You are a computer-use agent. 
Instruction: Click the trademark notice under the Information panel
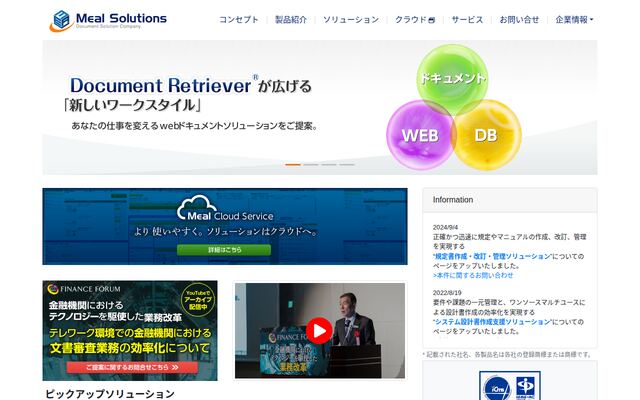click(507, 355)
